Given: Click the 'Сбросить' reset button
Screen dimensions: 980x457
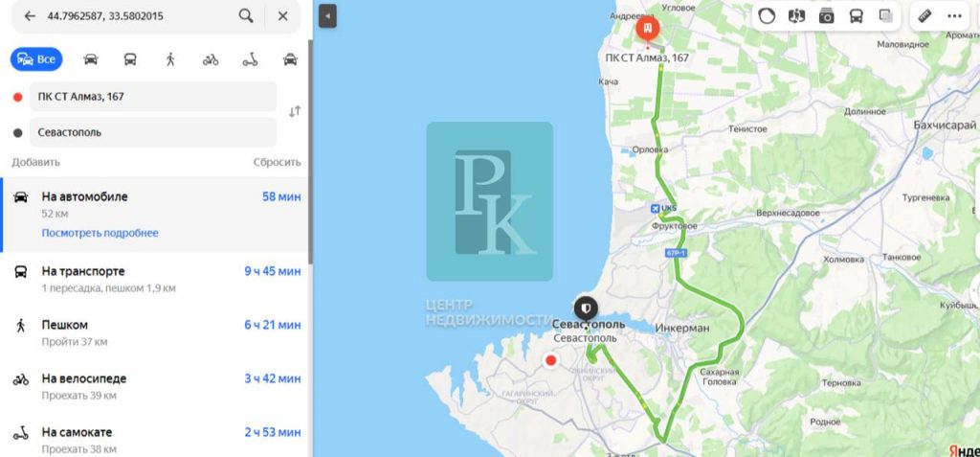Looking at the screenshot, I should (277, 162).
